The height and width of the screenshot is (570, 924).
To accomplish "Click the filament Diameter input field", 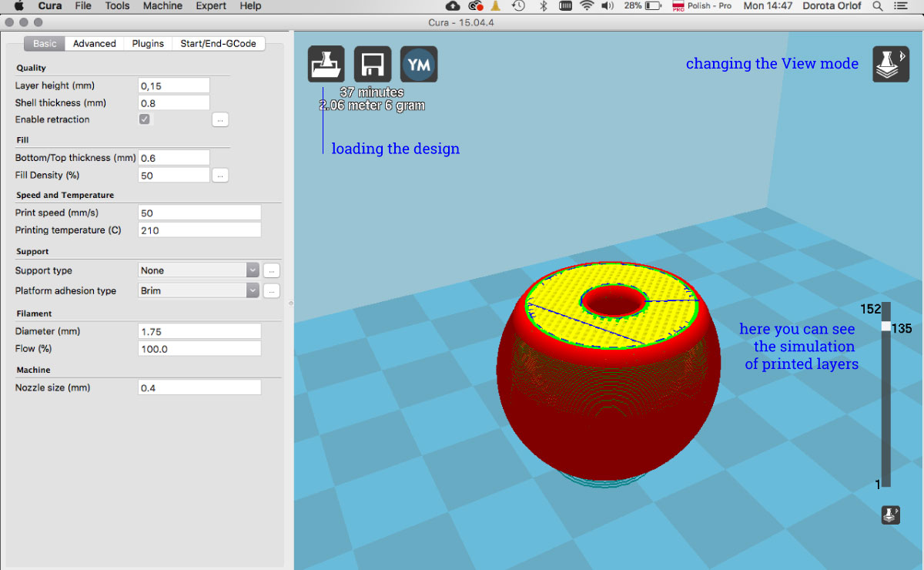I will [199, 331].
